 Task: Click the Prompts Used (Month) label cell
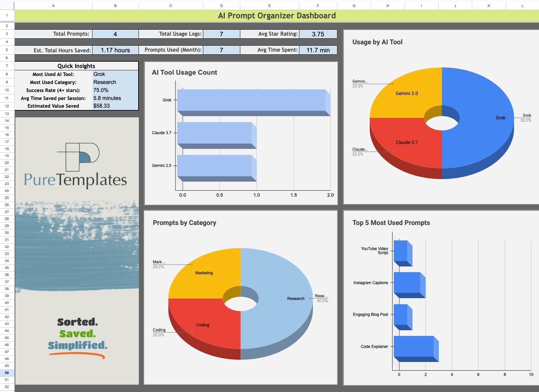pyautogui.click(x=171, y=50)
